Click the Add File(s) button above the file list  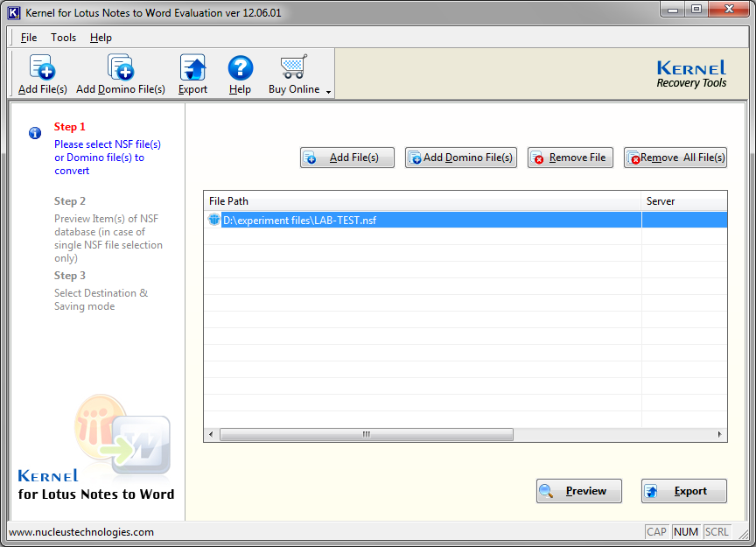pos(347,158)
